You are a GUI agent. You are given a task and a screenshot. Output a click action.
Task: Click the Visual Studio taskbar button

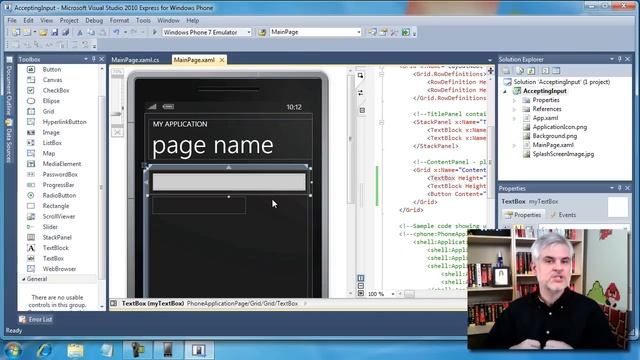click(x=199, y=350)
